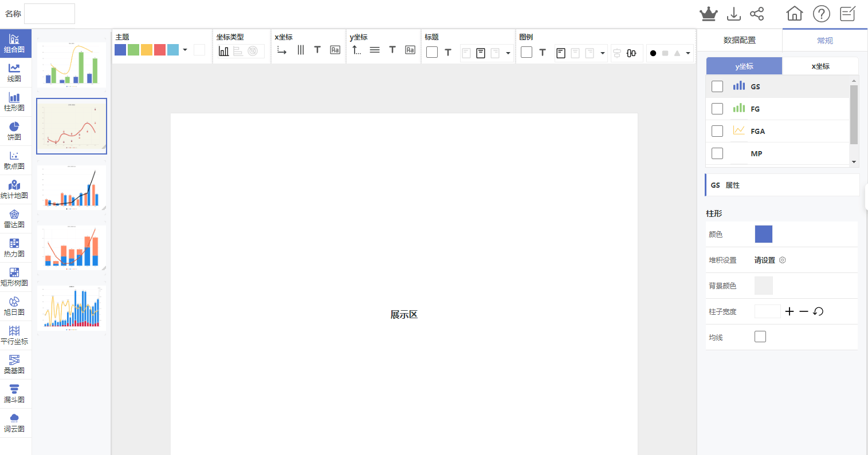The image size is (868, 455).
Task: Click the share icon in header
Action: [x=757, y=14]
